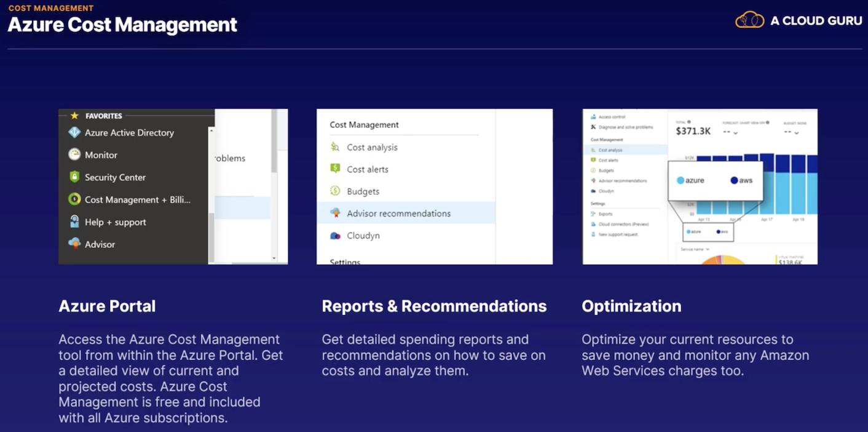Click the large light-blue azure legend swatch

click(681, 180)
